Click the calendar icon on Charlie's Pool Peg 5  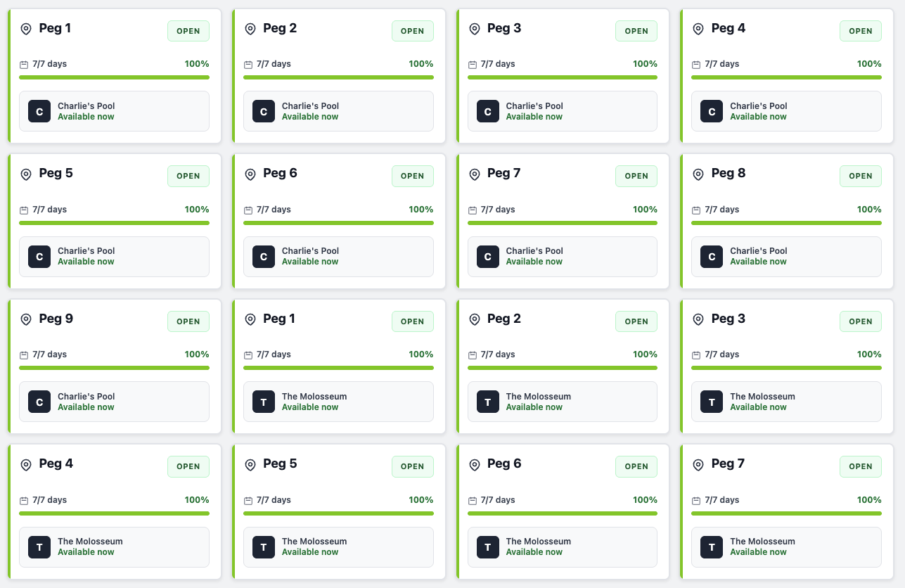[24, 210]
